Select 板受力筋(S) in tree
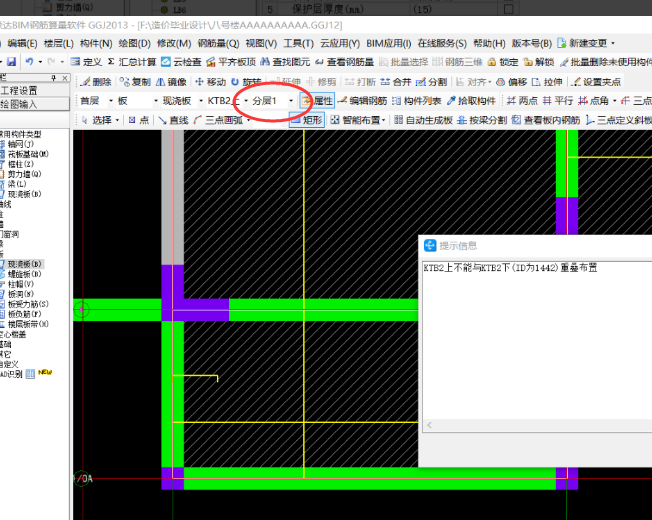The width and height of the screenshot is (652, 520). coord(24,304)
